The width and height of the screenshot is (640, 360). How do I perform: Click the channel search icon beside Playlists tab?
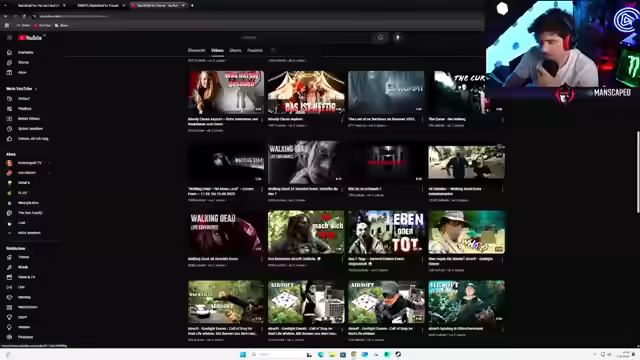(x=274, y=50)
